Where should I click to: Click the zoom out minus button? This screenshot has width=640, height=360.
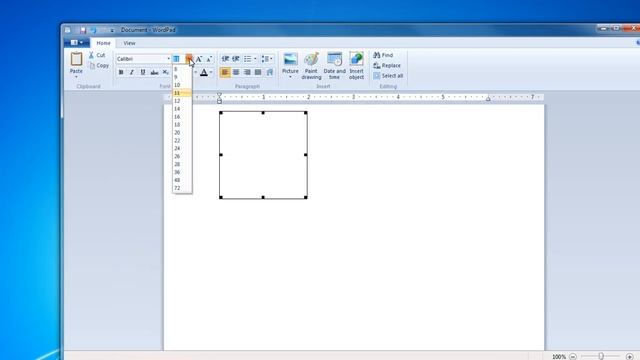point(573,357)
